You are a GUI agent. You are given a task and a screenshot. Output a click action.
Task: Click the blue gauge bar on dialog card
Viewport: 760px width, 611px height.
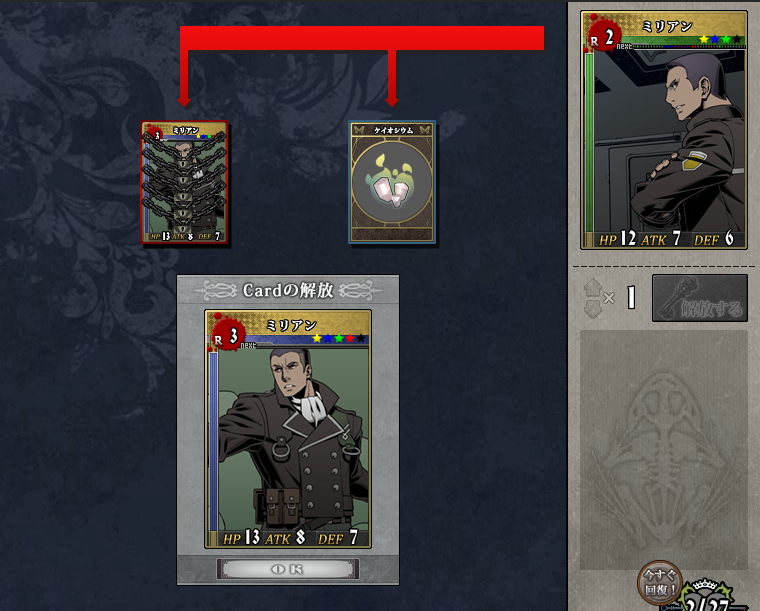click(213, 442)
